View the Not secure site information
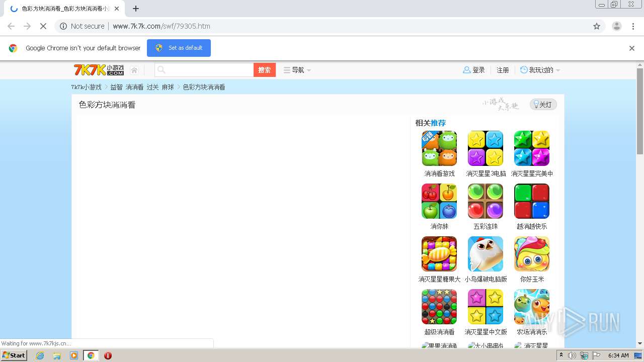This screenshot has height=362, width=644. click(x=82, y=26)
